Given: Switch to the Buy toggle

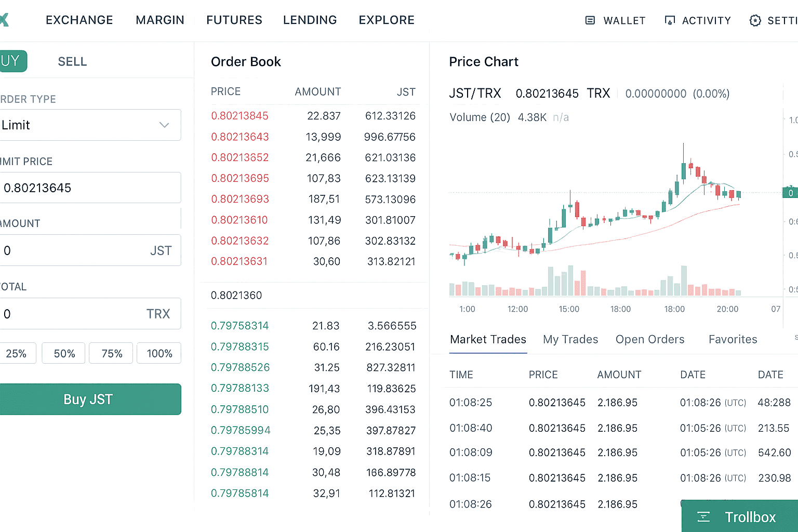Looking at the screenshot, I should tap(11, 61).
